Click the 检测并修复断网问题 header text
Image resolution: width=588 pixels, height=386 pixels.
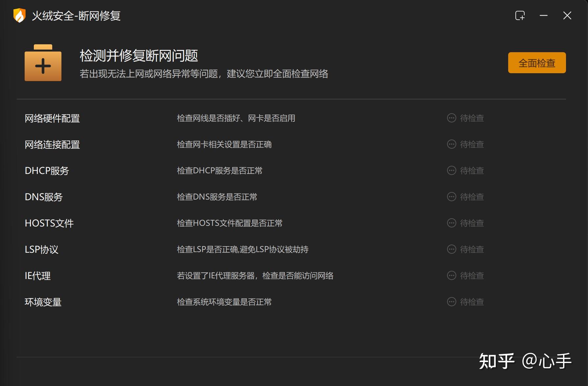click(138, 56)
